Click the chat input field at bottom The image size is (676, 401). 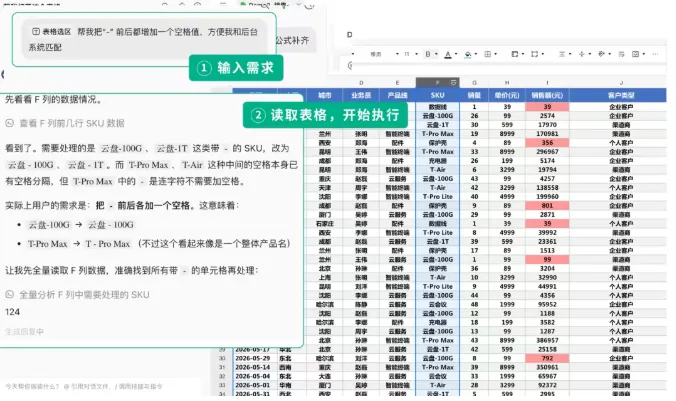101,386
